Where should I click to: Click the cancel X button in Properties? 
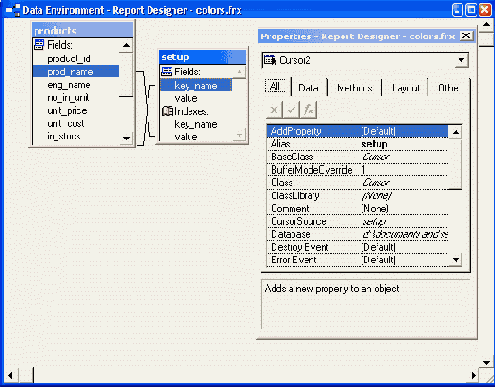tap(274, 110)
